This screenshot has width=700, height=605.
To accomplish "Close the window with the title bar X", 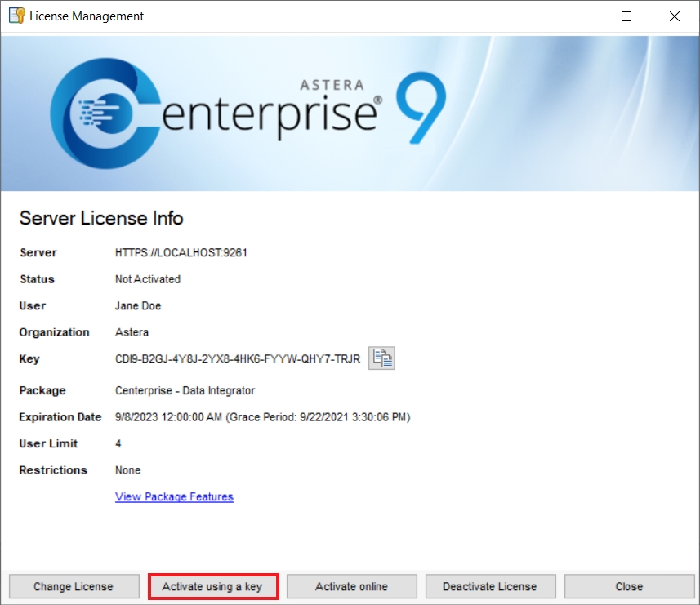I will point(675,16).
